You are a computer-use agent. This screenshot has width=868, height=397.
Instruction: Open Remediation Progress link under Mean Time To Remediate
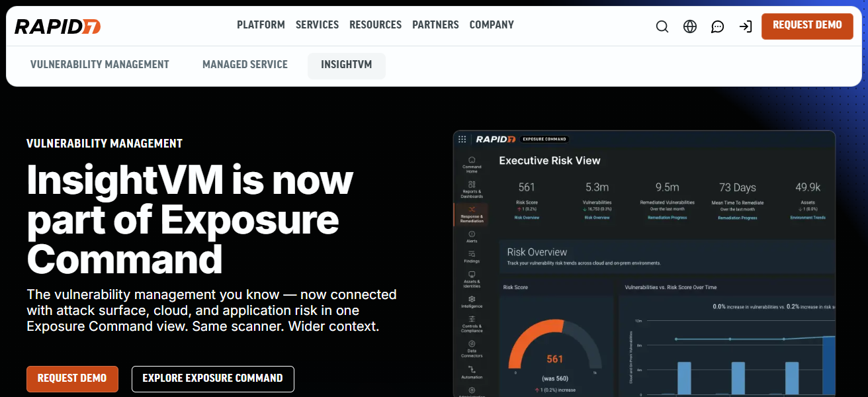(x=737, y=217)
